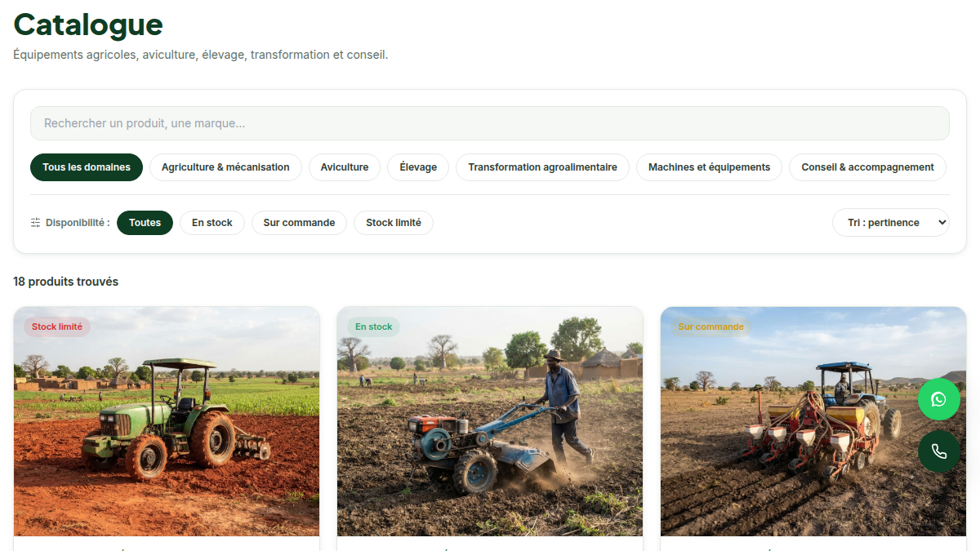Open the green tractor product image
The height and width of the screenshot is (551, 980).
(x=167, y=421)
